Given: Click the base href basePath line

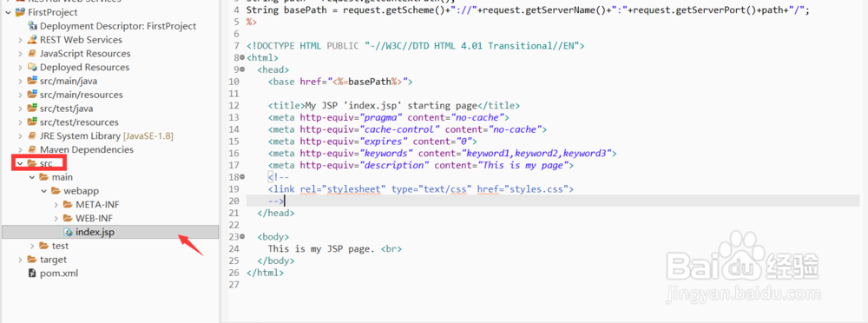Looking at the screenshot, I should pos(340,82).
